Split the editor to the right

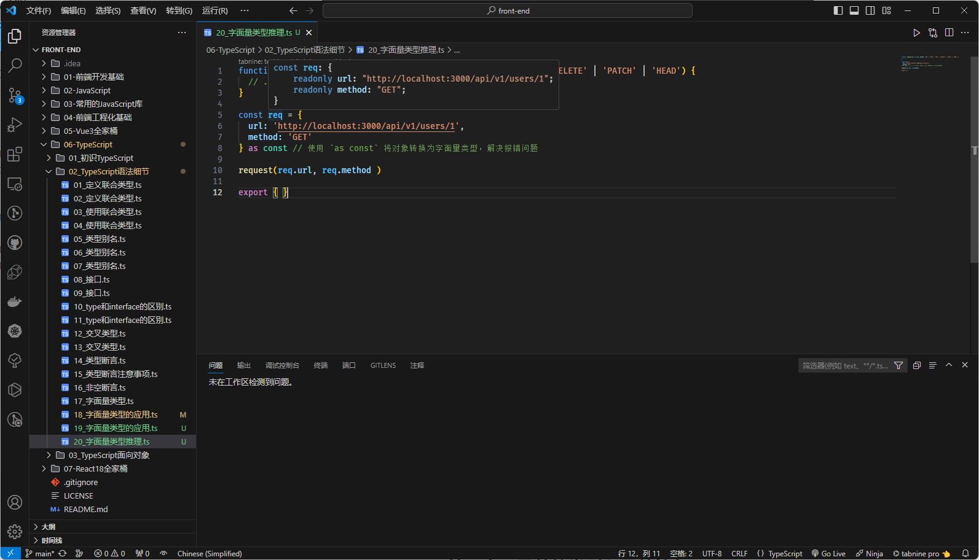[949, 33]
